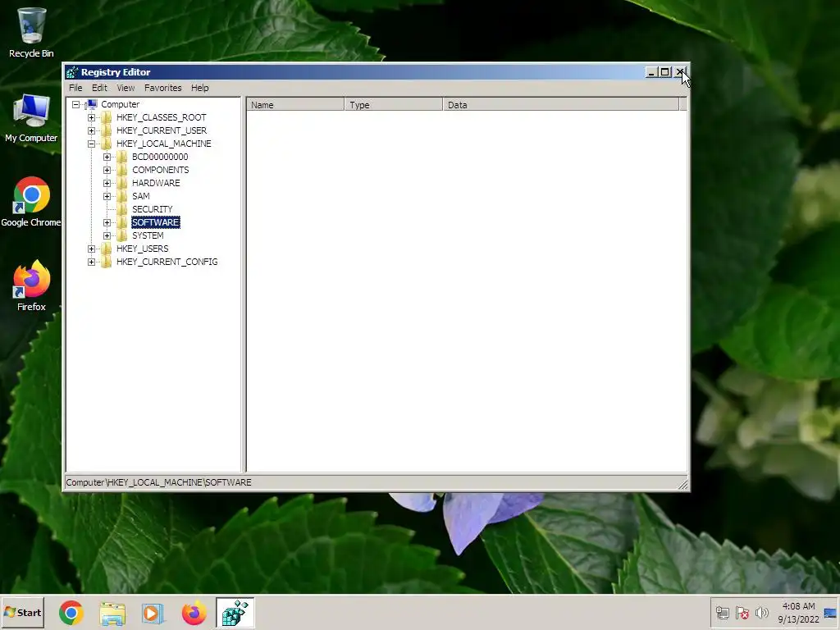This screenshot has height=630, width=840.
Task: Select HKEY_CURRENT_USER label in tree
Action: point(162,130)
